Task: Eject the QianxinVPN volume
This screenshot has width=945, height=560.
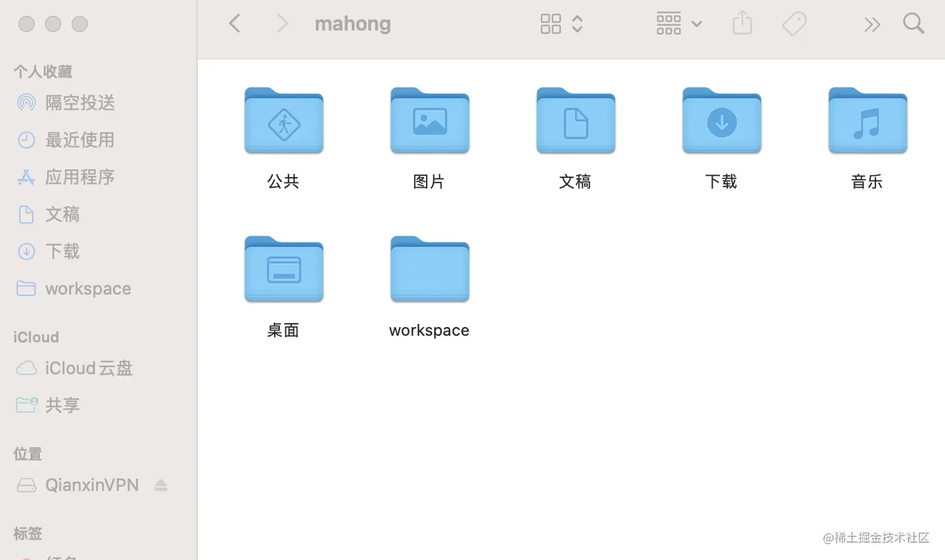Action: (161, 485)
